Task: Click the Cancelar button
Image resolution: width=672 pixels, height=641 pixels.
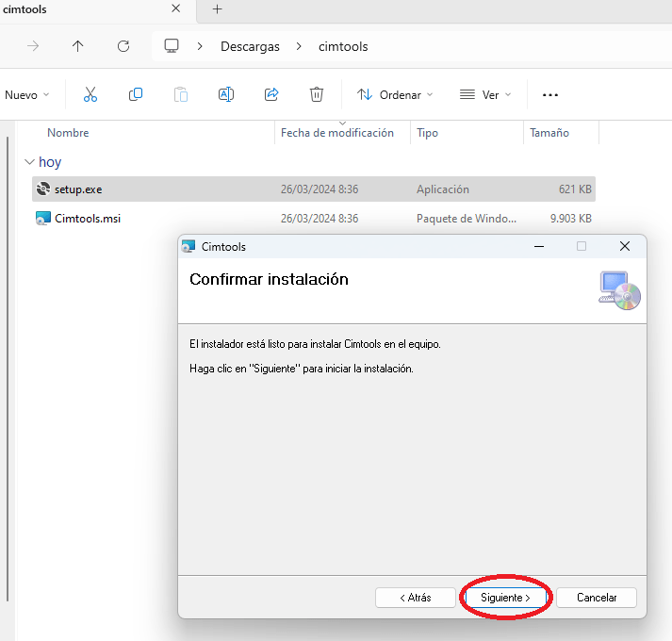Action: point(597,598)
